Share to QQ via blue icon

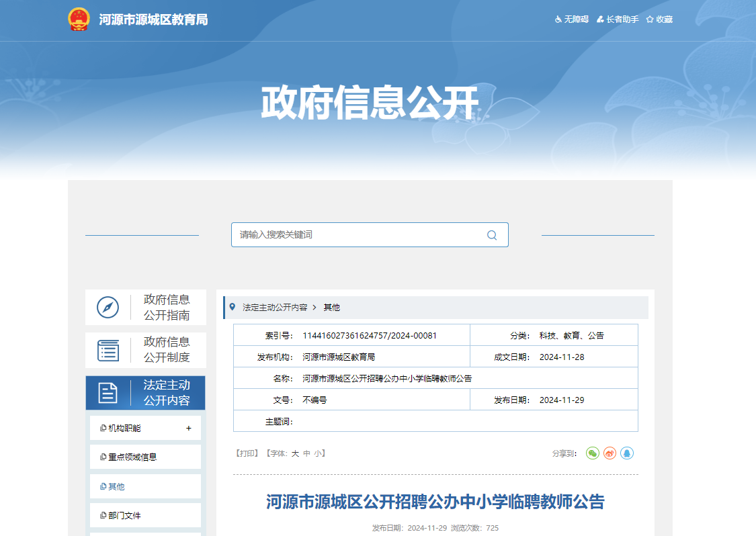tap(627, 453)
